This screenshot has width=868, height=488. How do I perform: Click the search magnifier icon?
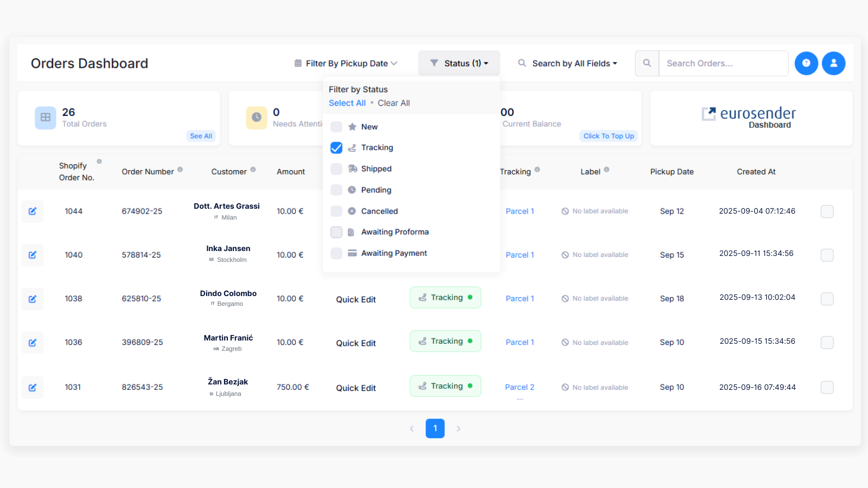pyautogui.click(x=647, y=63)
